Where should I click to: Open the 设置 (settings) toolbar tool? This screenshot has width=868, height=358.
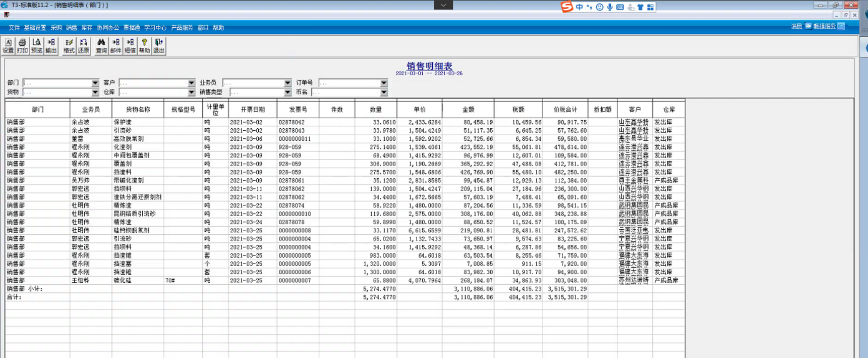coord(8,45)
